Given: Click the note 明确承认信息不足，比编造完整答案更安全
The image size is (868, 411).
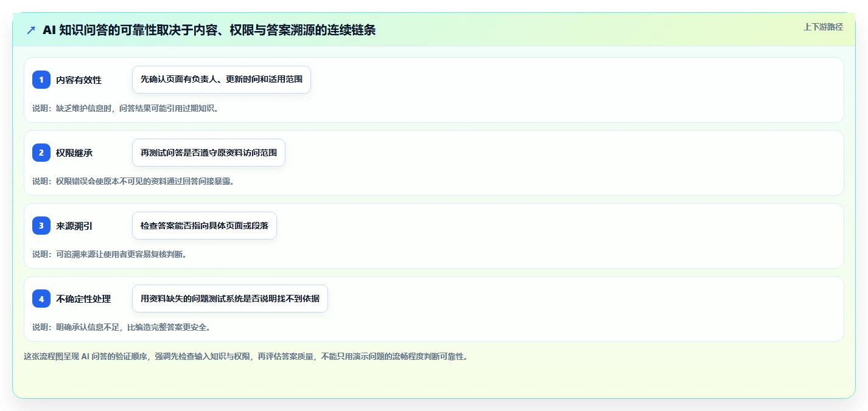Looking at the screenshot, I should coord(122,327).
